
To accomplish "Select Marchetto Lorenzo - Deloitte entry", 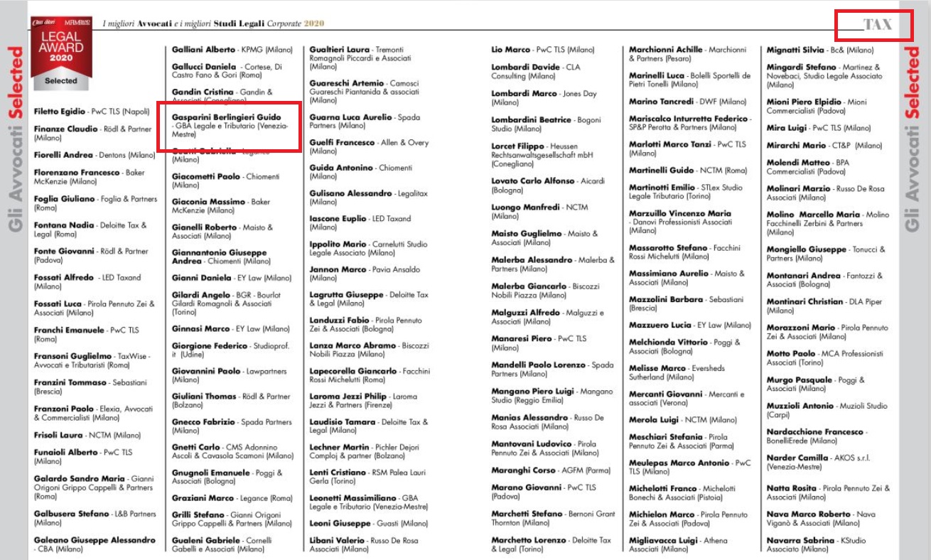I will (x=551, y=545).
